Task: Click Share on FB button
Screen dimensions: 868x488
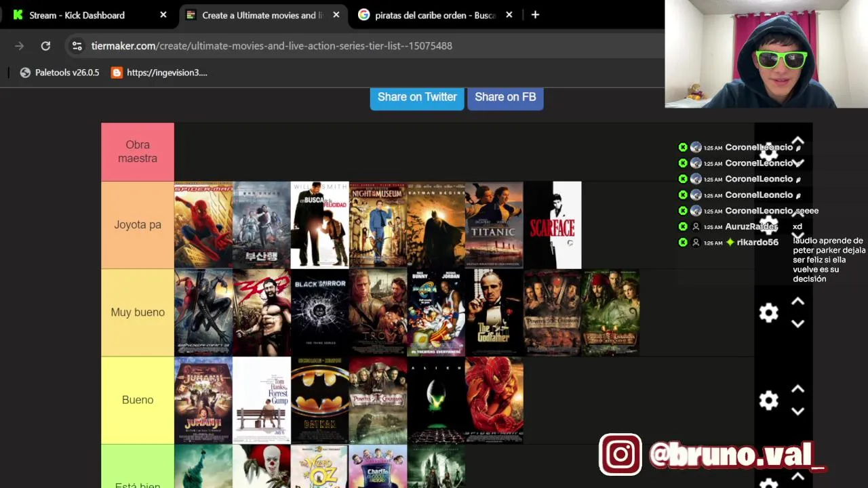Action: (x=505, y=97)
